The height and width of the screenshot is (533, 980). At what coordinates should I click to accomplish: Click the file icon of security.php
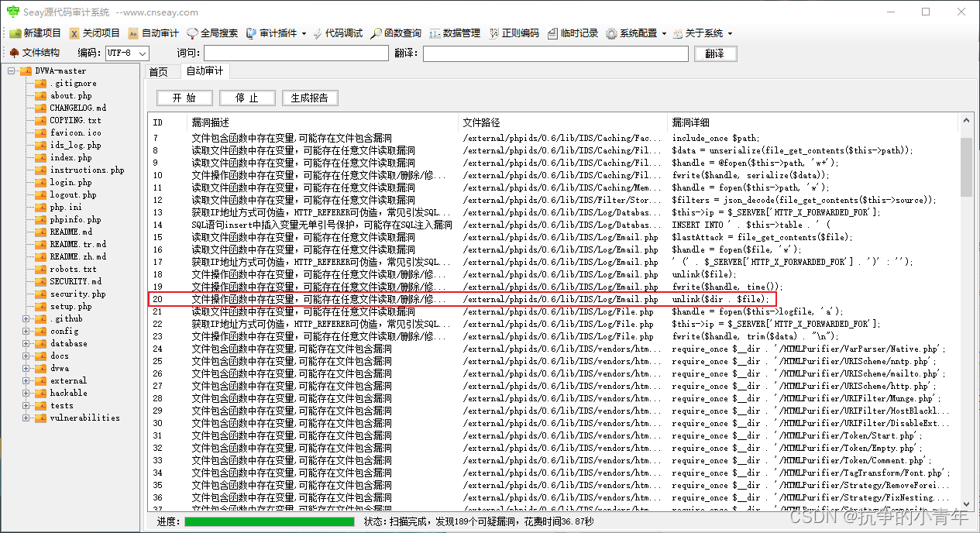[x=40, y=294]
